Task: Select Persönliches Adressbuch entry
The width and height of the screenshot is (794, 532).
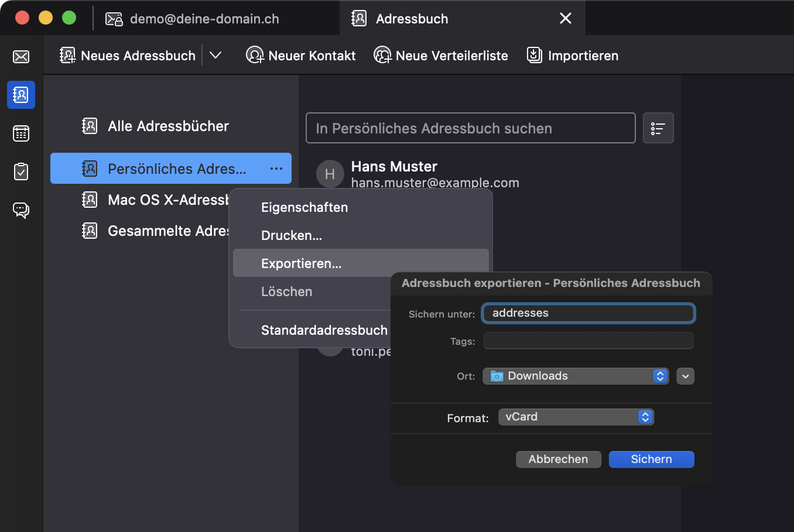Action: pos(171,169)
